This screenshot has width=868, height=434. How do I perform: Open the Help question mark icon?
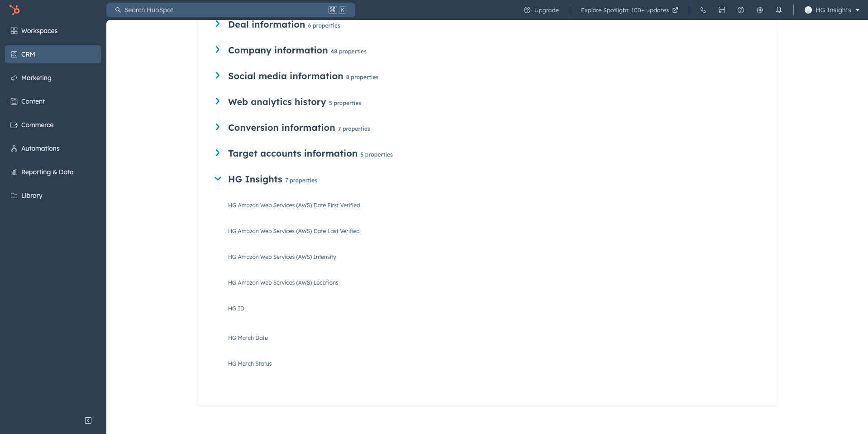pos(741,10)
